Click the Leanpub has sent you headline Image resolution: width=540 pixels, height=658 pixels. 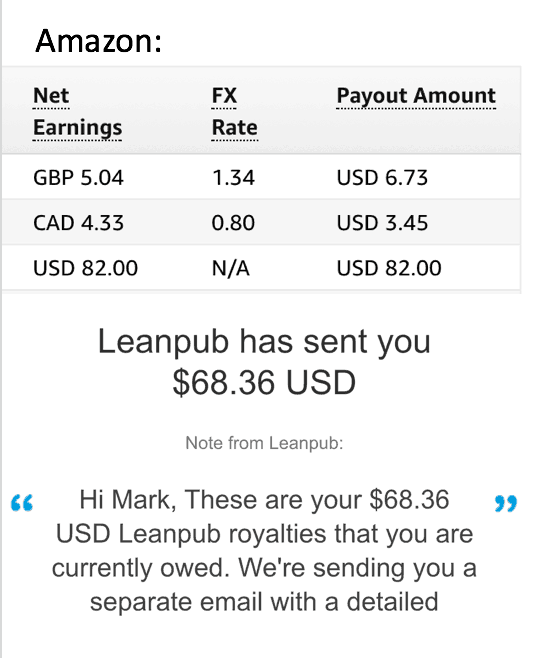coord(264,342)
